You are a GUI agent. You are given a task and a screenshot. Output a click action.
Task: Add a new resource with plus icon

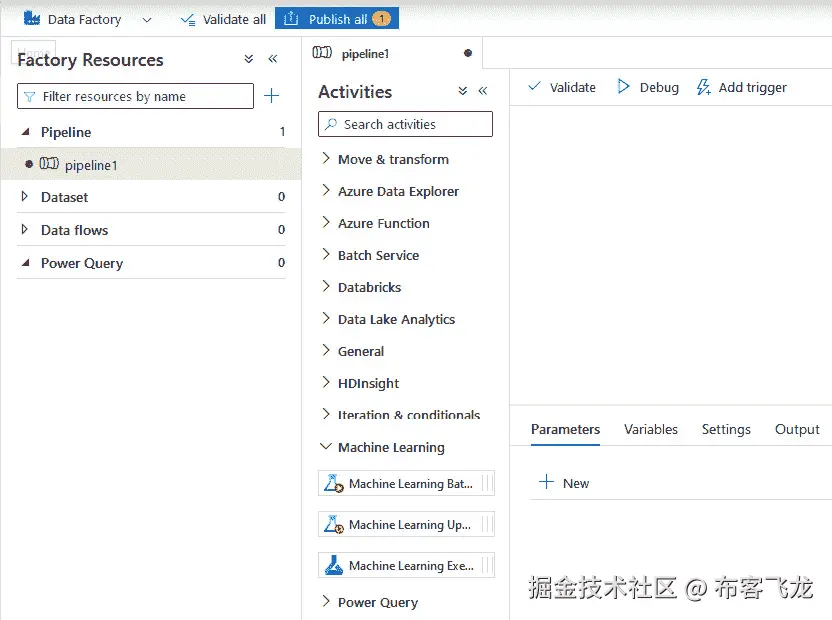pyautogui.click(x=271, y=96)
